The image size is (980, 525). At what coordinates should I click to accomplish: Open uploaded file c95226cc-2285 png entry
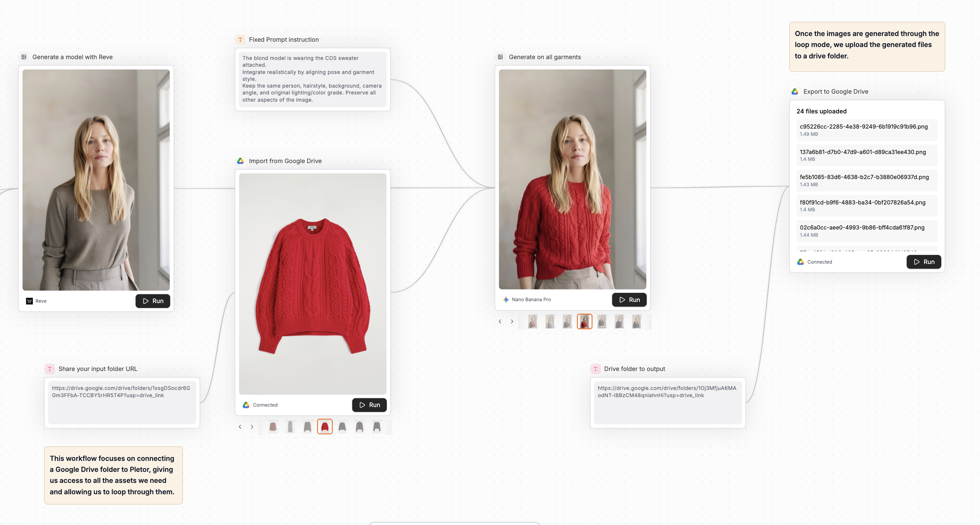(866, 130)
